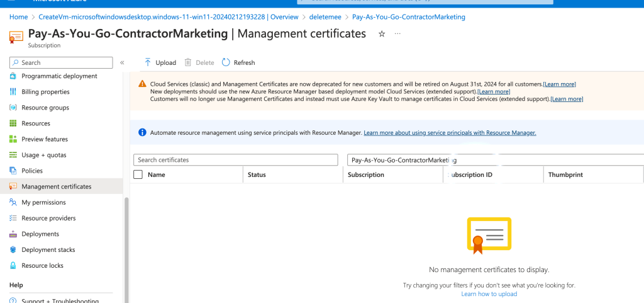The width and height of the screenshot is (644, 303).
Task: Open the Pay-As-You-Go-ContractorMarketing subscription filter dropdown
Action: (x=496, y=160)
